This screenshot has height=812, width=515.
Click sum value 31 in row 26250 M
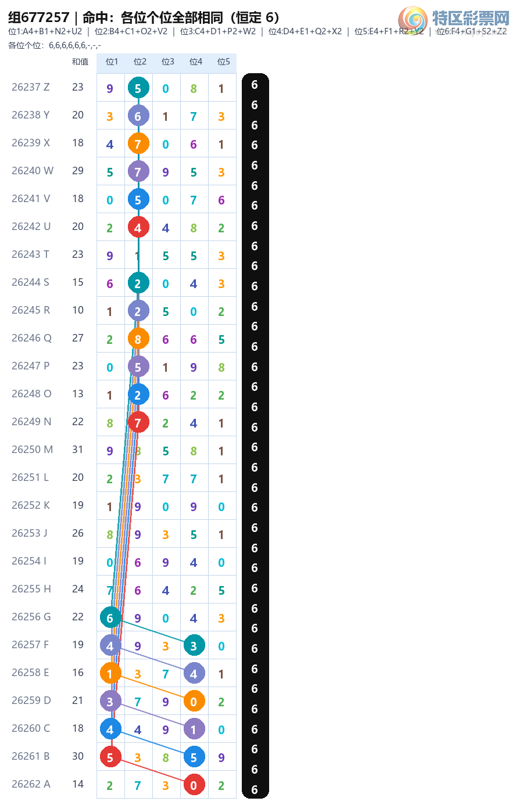coord(78,450)
